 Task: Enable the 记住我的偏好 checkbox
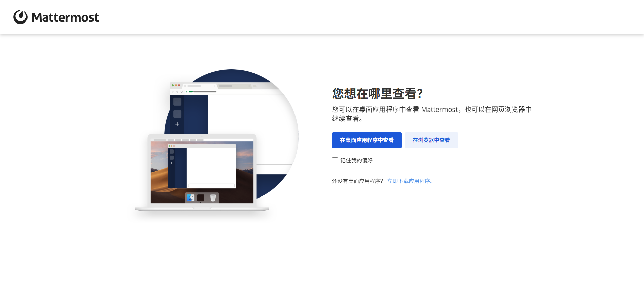coord(335,160)
